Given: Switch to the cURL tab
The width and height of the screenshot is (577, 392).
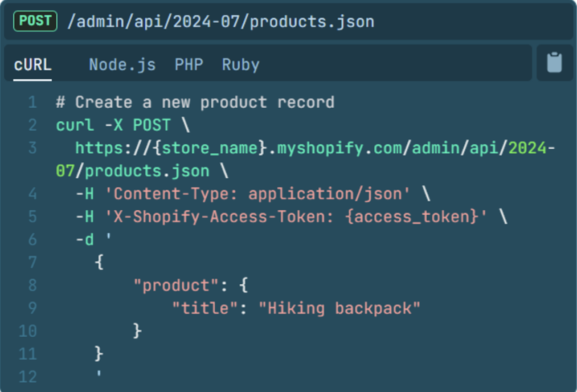Looking at the screenshot, I should tap(32, 64).
